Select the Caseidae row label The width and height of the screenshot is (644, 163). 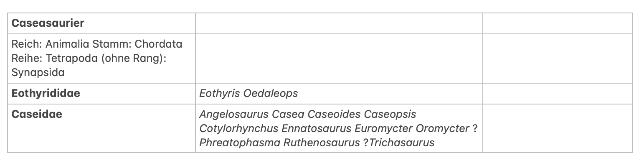point(37,114)
